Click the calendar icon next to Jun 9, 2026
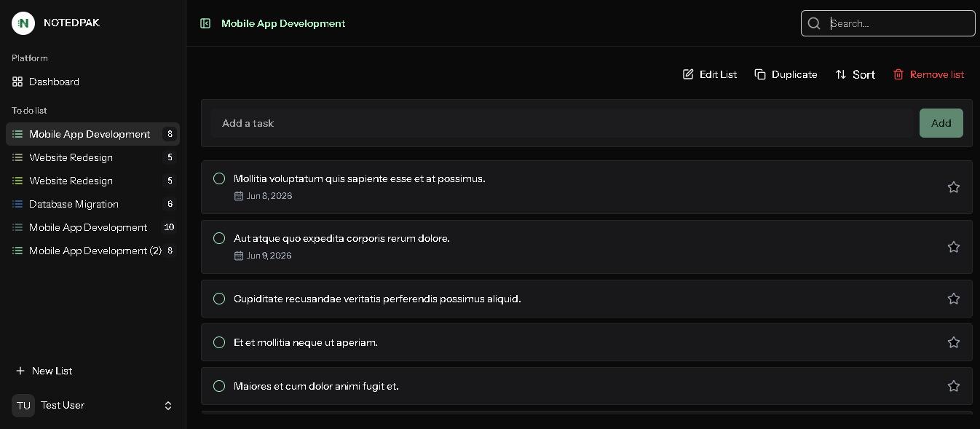 click(239, 256)
